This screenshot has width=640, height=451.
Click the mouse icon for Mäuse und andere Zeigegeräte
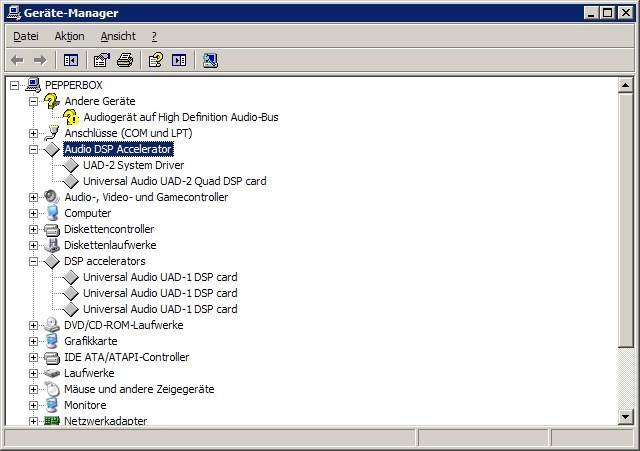(x=52, y=389)
